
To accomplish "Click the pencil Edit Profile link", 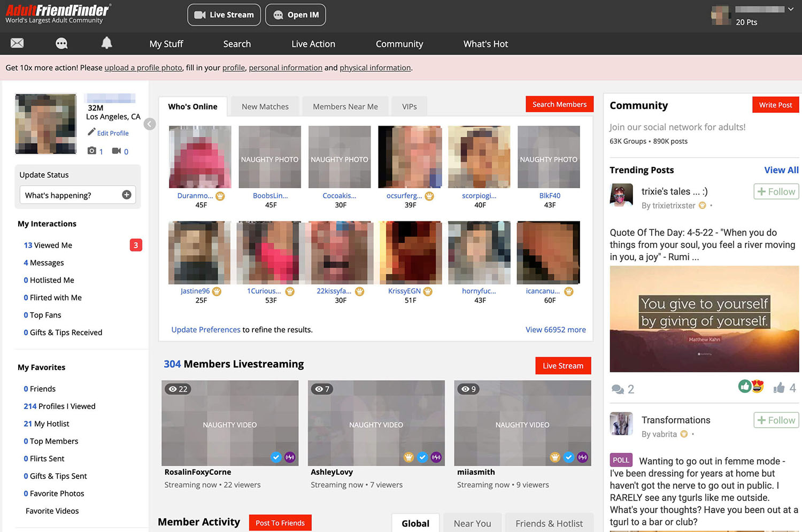I will [108, 133].
